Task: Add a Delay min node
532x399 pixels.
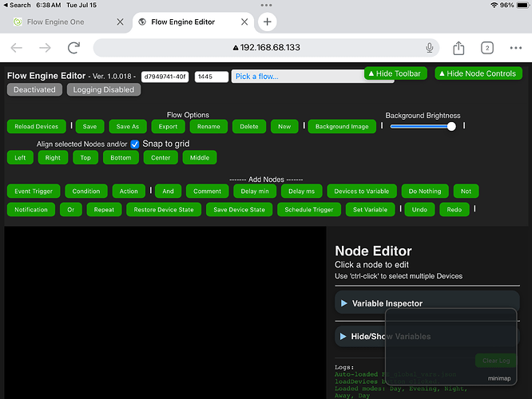Action: [255, 192]
